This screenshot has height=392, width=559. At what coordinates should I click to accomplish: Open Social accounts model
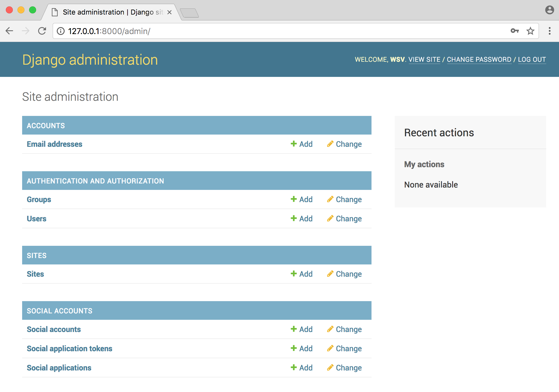[x=54, y=329]
